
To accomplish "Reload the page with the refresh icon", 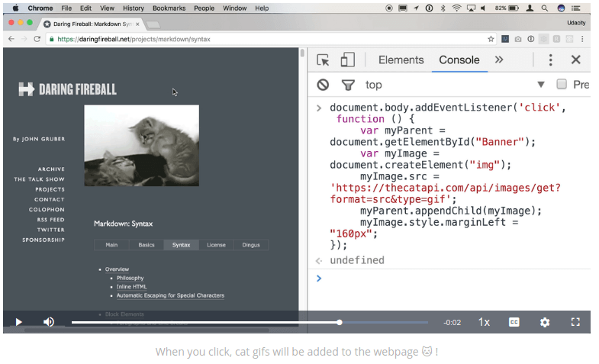I will [x=37, y=39].
